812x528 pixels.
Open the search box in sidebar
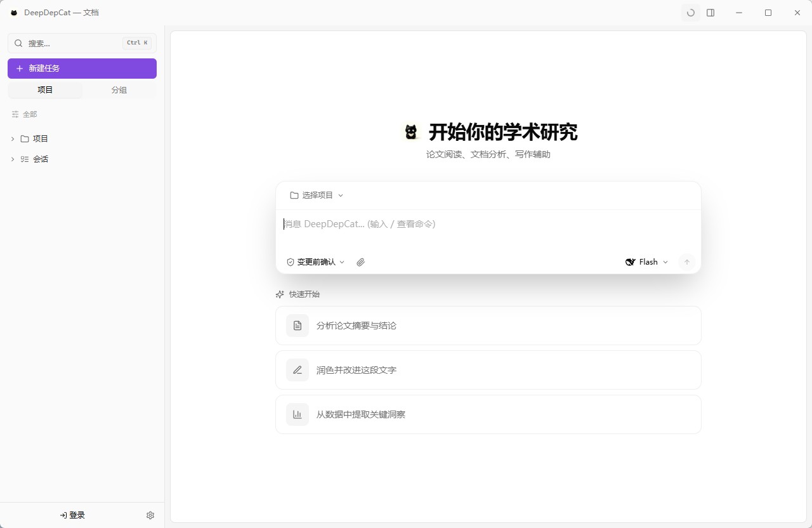pos(82,43)
